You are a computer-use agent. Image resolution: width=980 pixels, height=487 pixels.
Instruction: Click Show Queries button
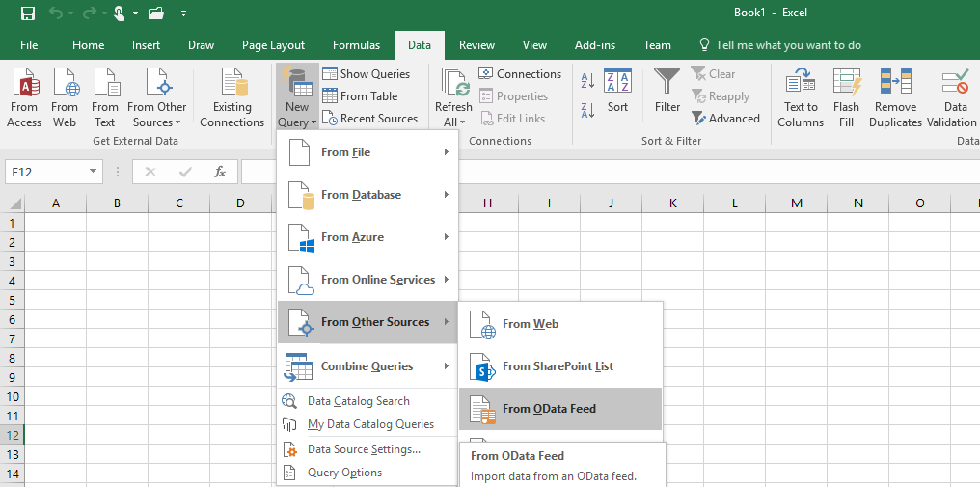tap(366, 74)
